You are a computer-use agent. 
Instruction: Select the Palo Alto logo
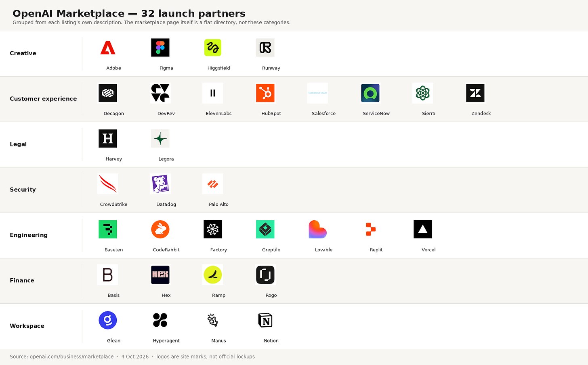[x=213, y=184]
